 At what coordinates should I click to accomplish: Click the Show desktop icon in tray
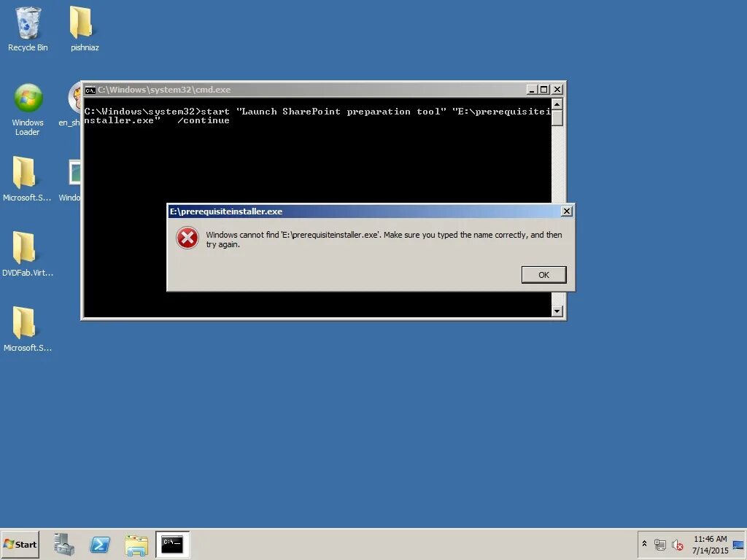coord(738,544)
